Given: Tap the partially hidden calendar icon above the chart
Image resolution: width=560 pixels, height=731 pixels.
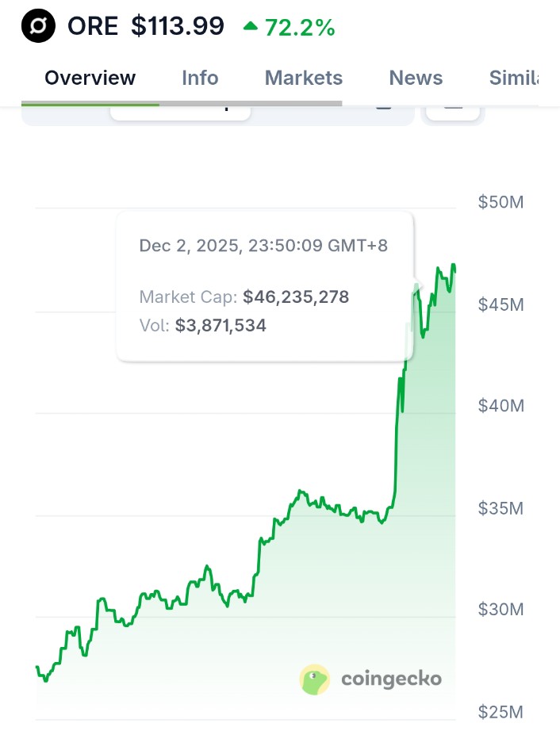Looking at the screenshot, I should click(384, 107).
